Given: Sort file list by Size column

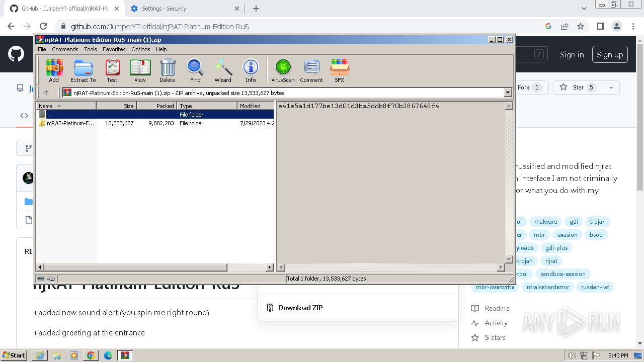Looking at the screenshot, I should click(x=116, y=106).
